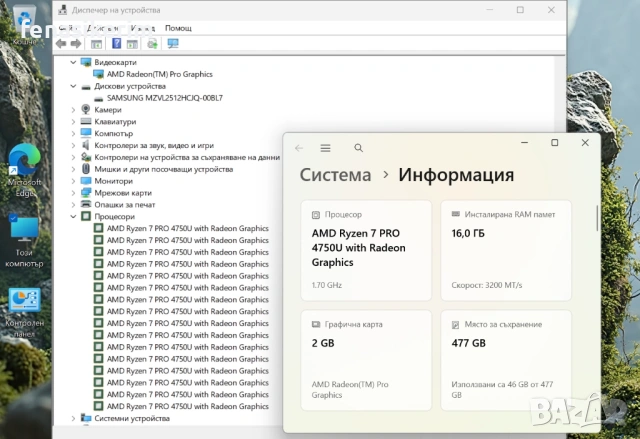The width and height of the screenshot is (640, 439).
Task: Click the monitor scan icon in the toolbar
Action: [x=173, y=43]
